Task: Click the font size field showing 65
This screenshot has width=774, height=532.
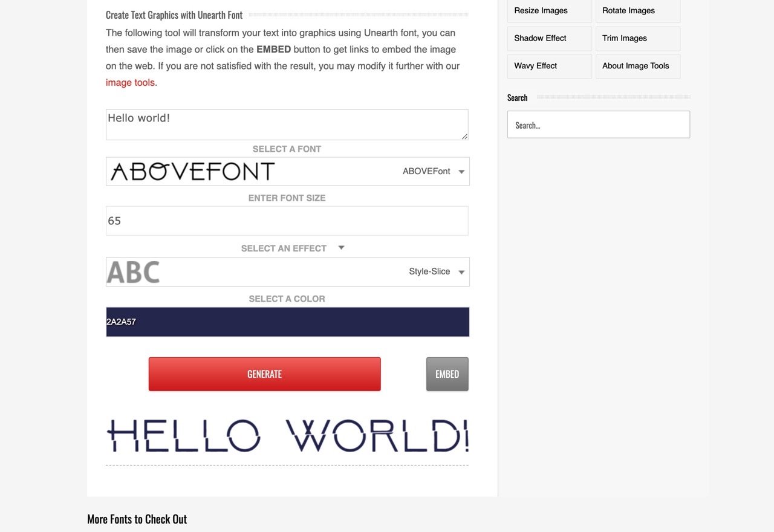Action: click(x=287, y=221)
